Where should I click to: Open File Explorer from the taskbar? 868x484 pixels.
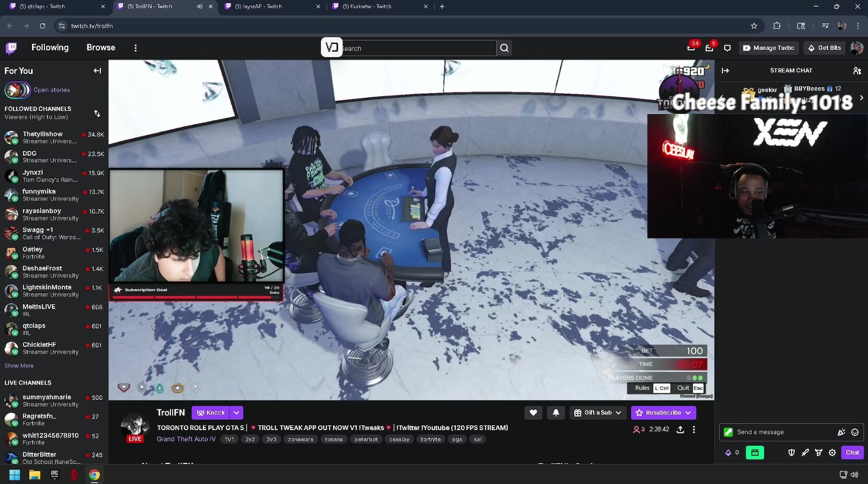34,475
